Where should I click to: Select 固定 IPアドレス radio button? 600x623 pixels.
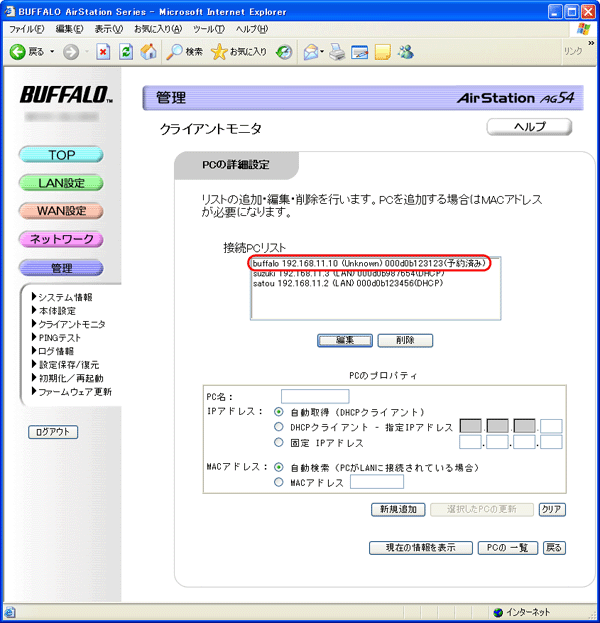coord(279,442)
